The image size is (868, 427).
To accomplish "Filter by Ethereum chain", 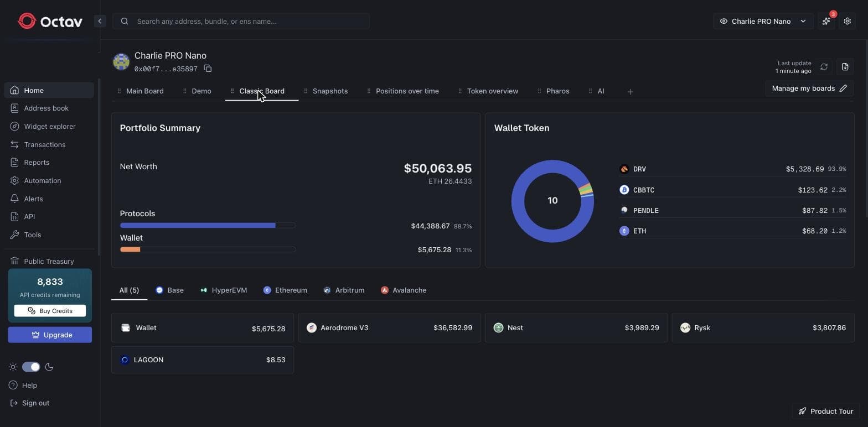I will (x=285, y=290).
